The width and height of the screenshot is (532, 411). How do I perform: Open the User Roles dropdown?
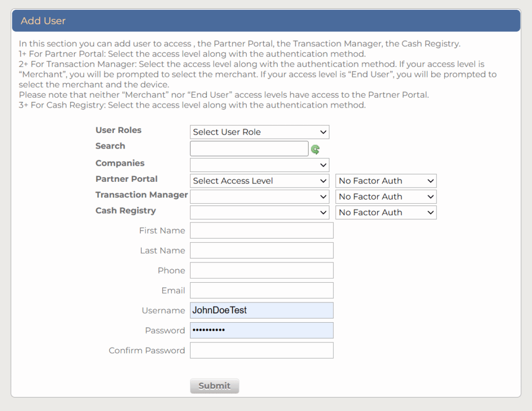(259, 132)
